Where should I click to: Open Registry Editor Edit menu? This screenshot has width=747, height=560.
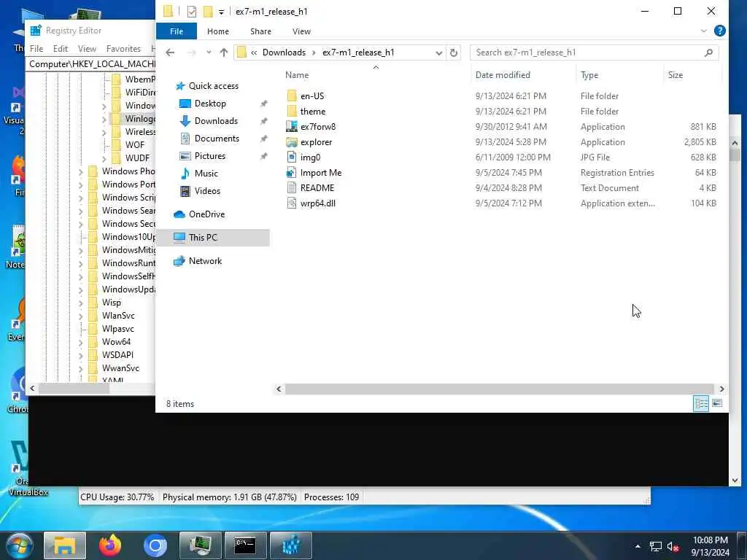[61, 49]
